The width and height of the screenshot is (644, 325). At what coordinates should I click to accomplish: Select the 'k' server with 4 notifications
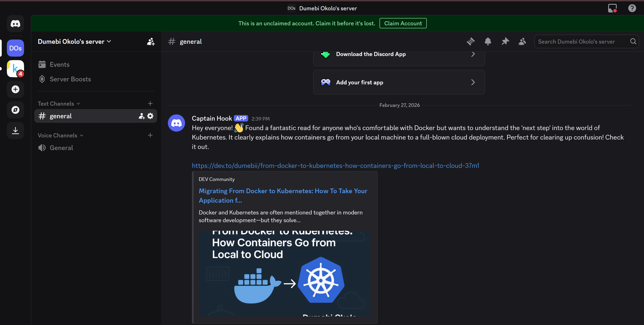click(x=15, y=68)
